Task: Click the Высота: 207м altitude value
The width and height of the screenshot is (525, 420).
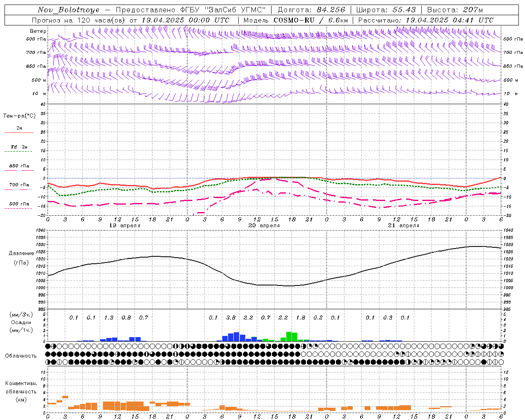Action: tap(455, 10)
